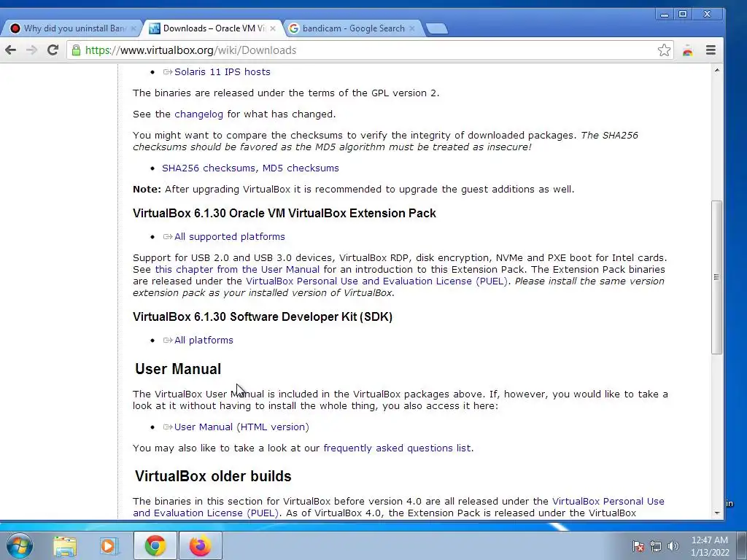Viewport: 747px width, 560px height.
Task: Open Windows Explorer from the taskbar
Action: click(65, 546)
